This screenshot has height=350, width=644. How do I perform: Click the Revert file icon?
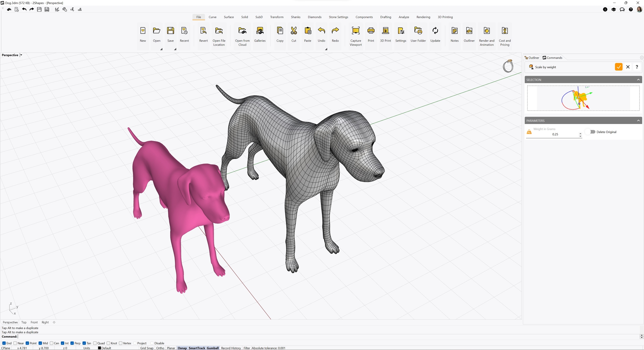pos(203,31)
